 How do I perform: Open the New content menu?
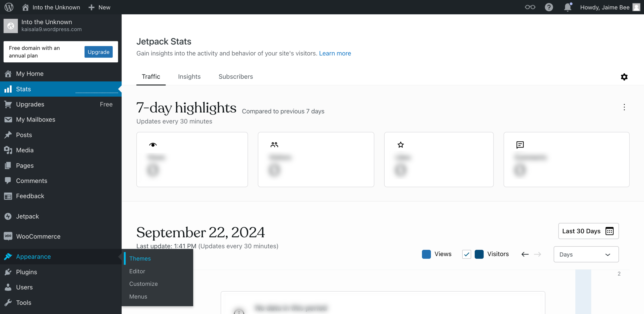tap(100, 7)
